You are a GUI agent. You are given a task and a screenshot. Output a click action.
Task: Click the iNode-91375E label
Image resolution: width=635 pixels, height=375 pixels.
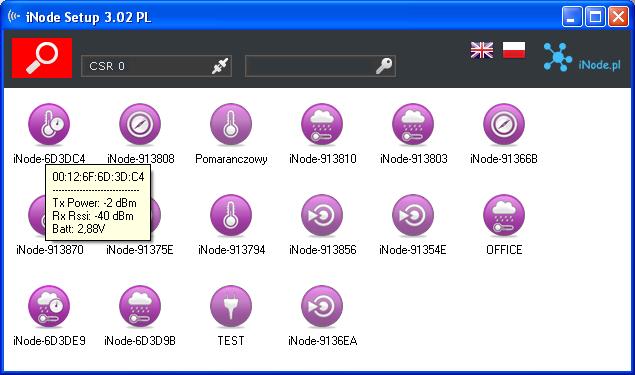coord(140,249)
